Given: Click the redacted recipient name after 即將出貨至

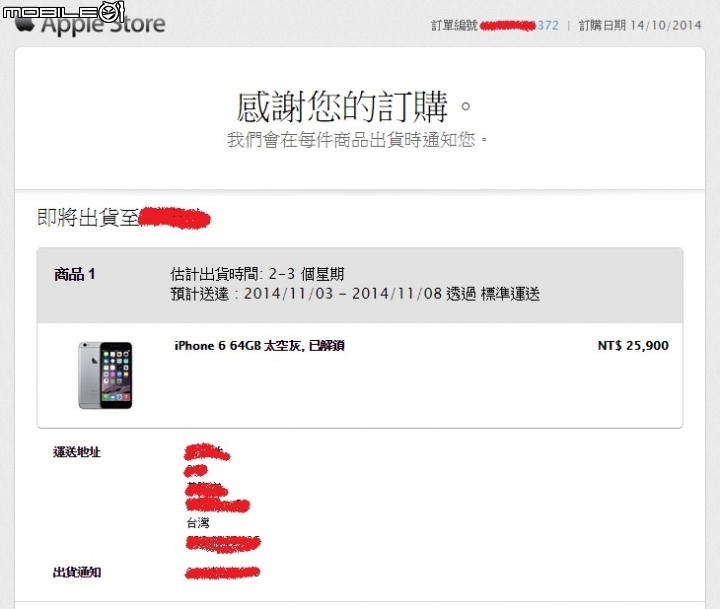Looking at the screenshot, I should [x=174, y=218].
